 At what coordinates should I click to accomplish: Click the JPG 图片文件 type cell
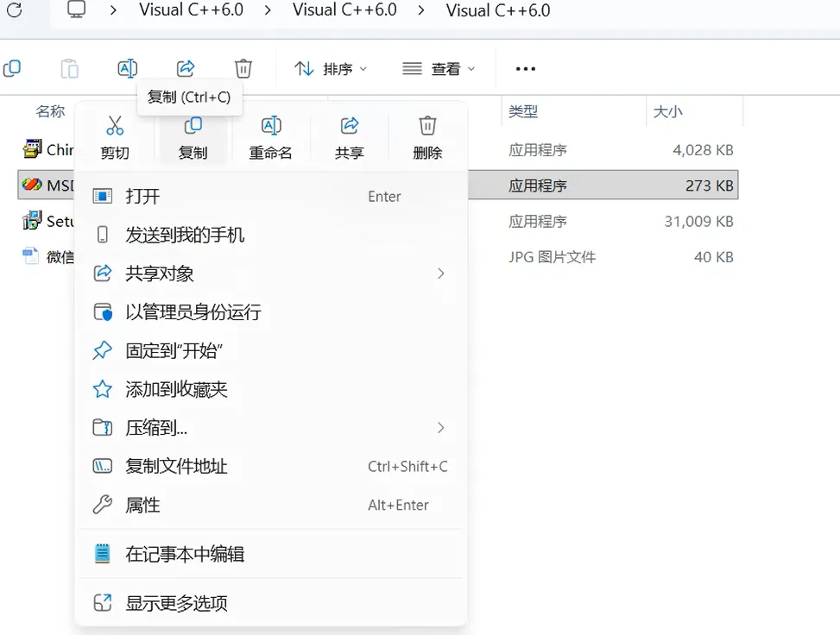coord(553,257)
